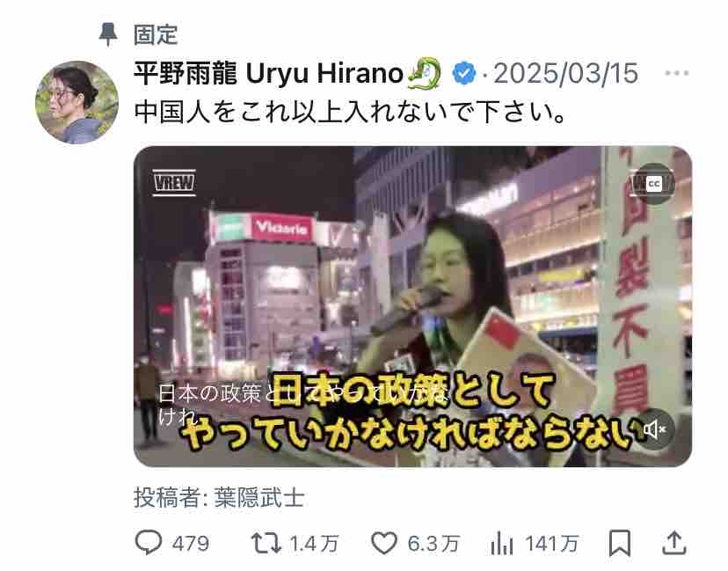Bookmark this post
728x571 pixels.
[620, 543]
